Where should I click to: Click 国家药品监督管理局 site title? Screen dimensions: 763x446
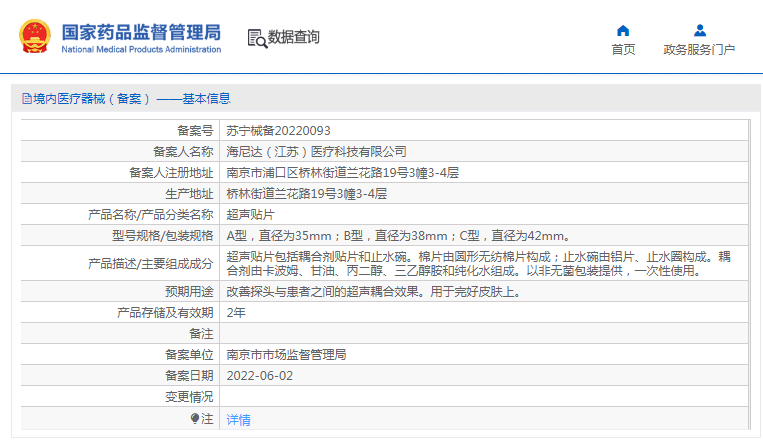point(141,33)
